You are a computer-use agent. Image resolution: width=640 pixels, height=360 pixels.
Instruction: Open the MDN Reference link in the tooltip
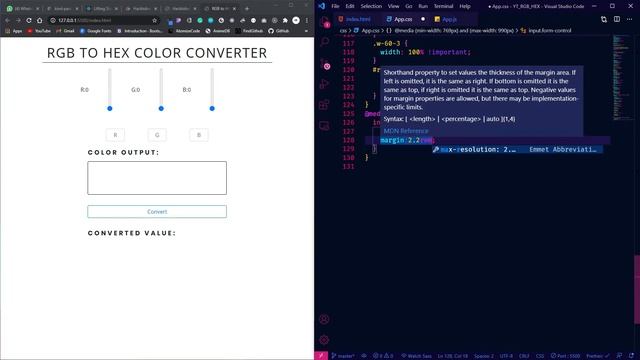(x=406, y=131)
